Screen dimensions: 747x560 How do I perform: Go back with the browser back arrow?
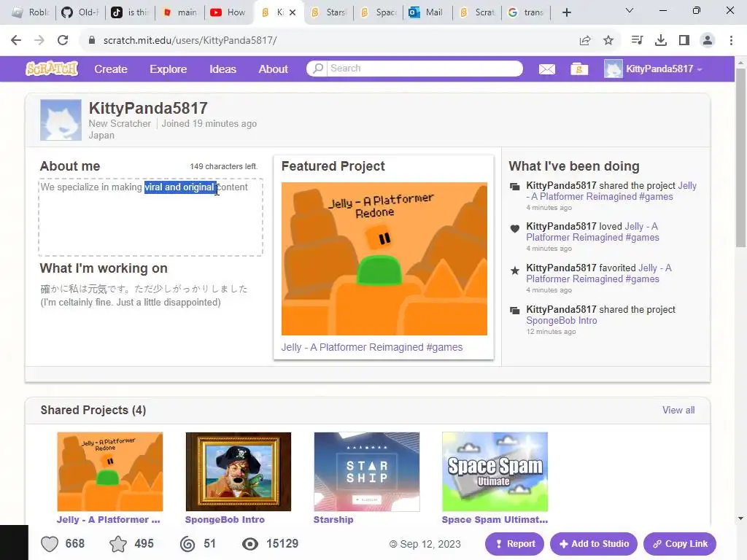click(16, 40)
